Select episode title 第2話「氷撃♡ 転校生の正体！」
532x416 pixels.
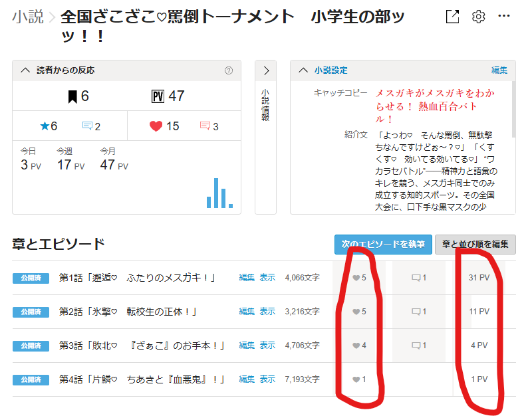(x=128, y=312)
